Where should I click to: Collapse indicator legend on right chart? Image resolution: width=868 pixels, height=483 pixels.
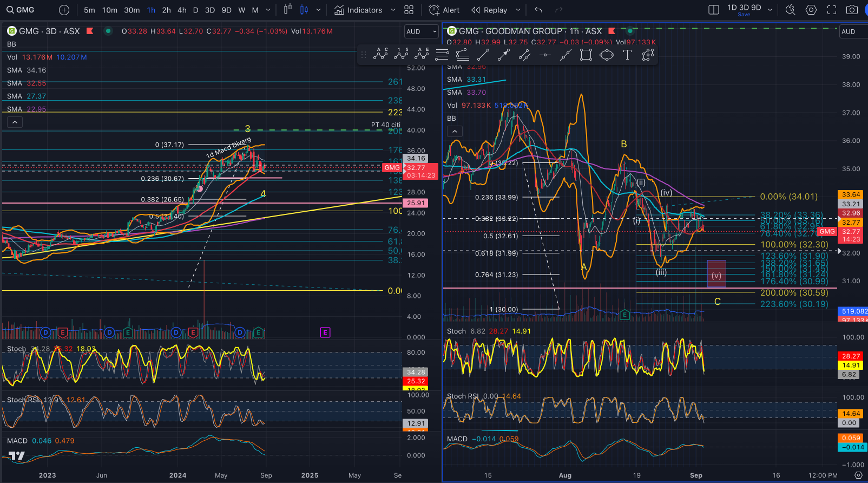[455, 132]
